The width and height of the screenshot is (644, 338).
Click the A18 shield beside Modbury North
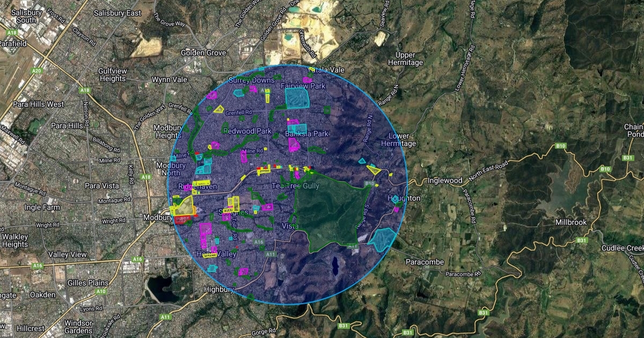click(145, 177)
